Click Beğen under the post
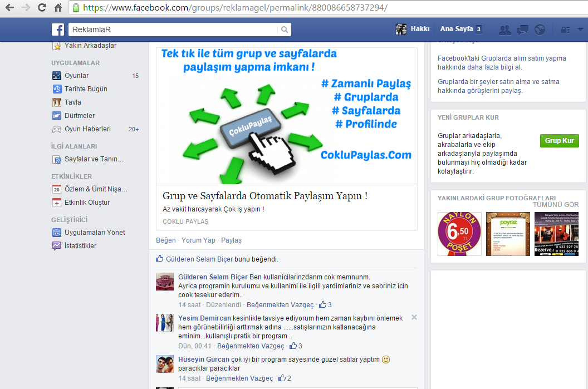This screenshot has height=389, width=588. click(x=166, y=240)
